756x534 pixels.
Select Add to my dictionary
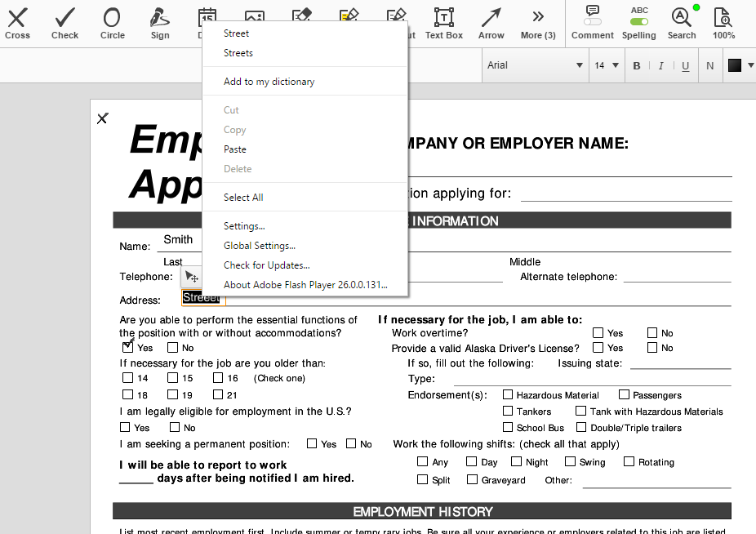click(305, 82)
